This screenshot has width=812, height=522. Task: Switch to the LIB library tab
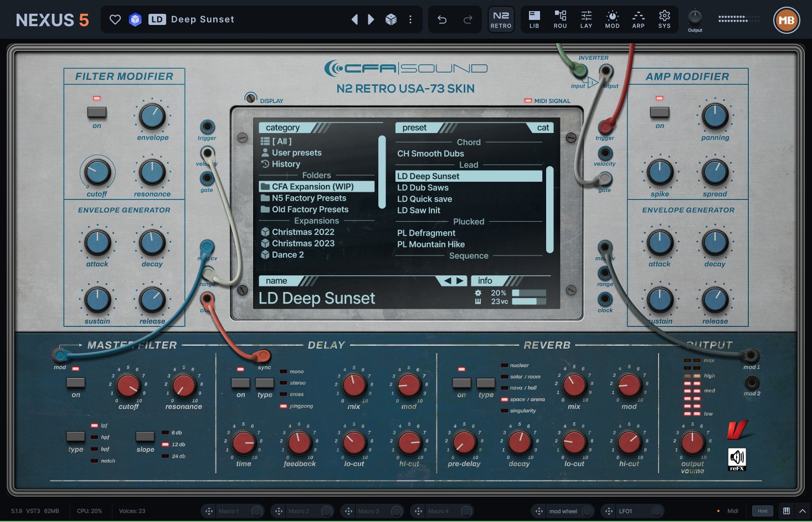[x=535, y=19]
